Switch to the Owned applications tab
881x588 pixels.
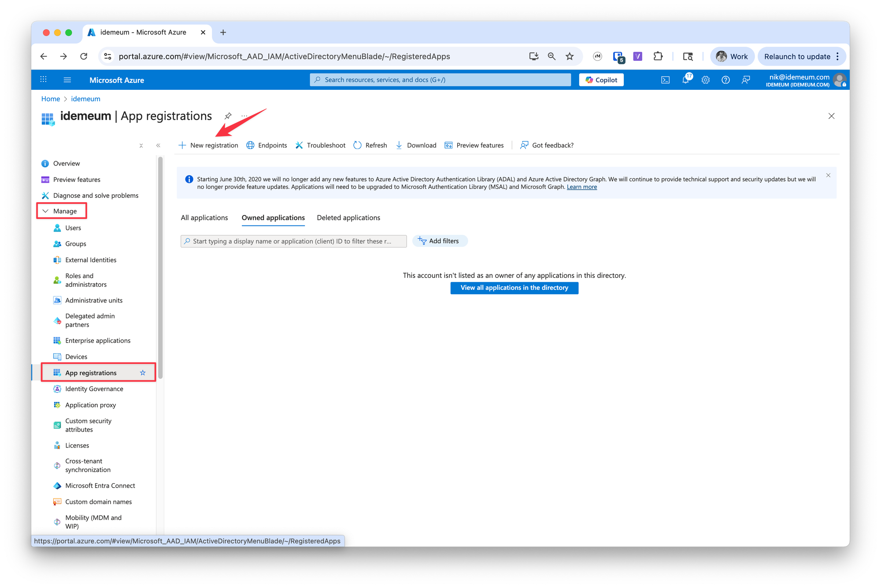pyautogui.click(x=273, y=218)
